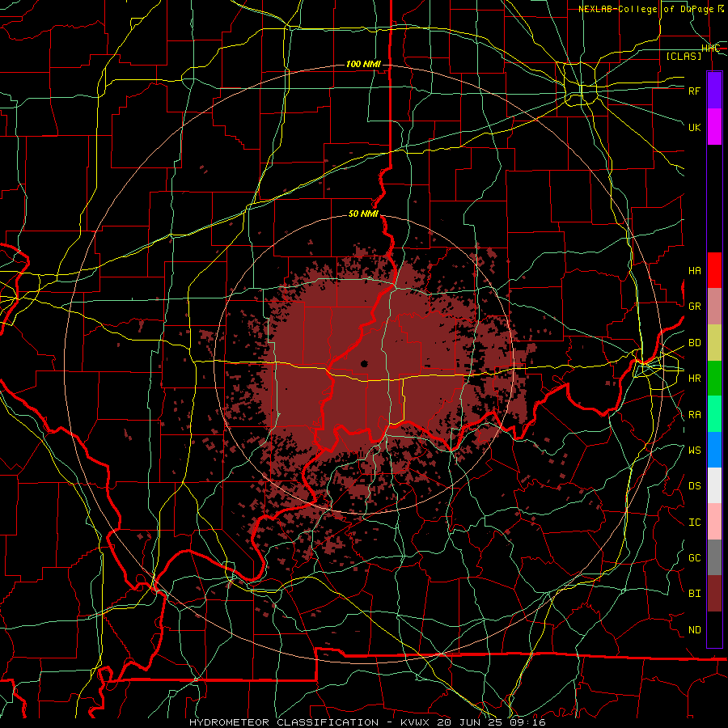This screenshot has width=728, height=728.
Task: Click the black radar site dot
Action: click(x=365, y=363)
